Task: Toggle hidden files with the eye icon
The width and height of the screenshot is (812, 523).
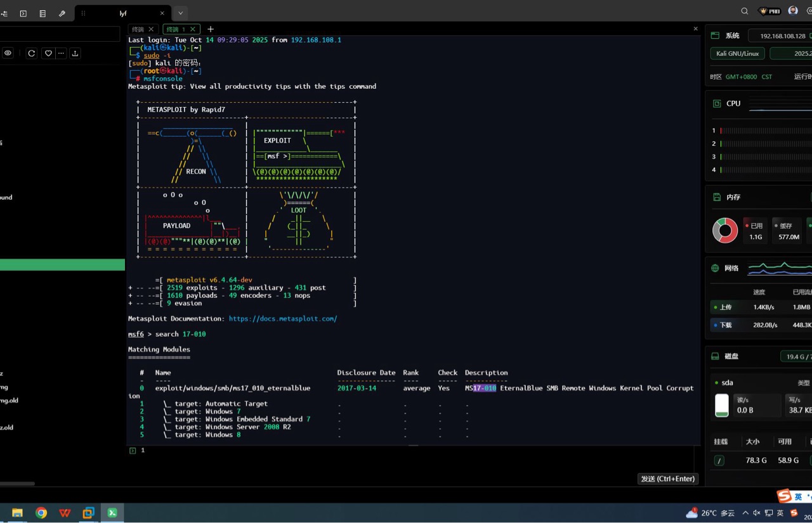Action: [x=8, y=53]
